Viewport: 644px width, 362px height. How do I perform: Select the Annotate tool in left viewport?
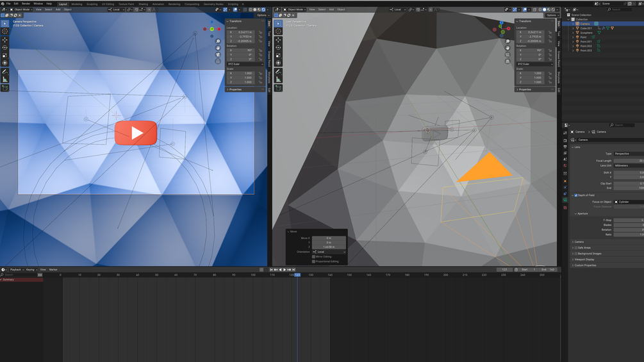coord(5,71)
